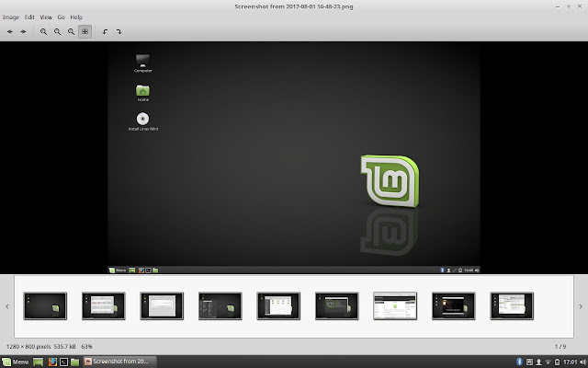The height and width of the screenshot is (368, 588).
Task: Open network wifi tray icon
Action: tap(548, 362)
